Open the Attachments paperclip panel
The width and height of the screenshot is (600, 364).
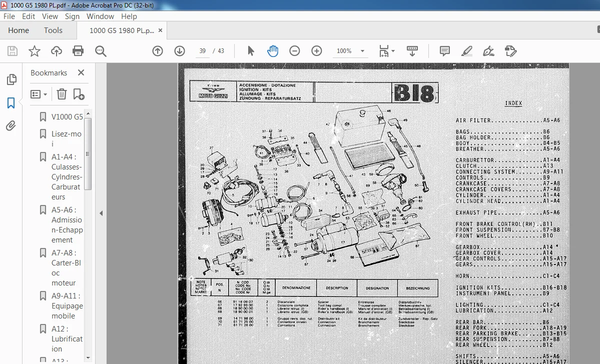(11, 126)
